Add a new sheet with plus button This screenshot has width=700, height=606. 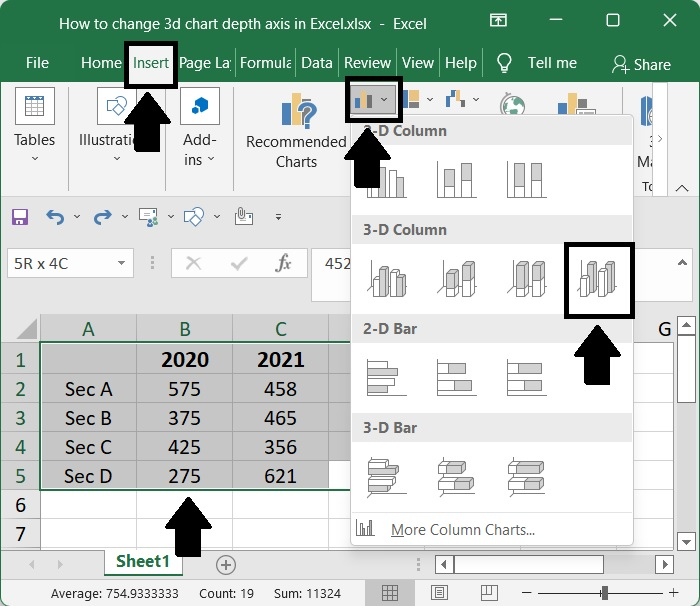pos(225,565)
